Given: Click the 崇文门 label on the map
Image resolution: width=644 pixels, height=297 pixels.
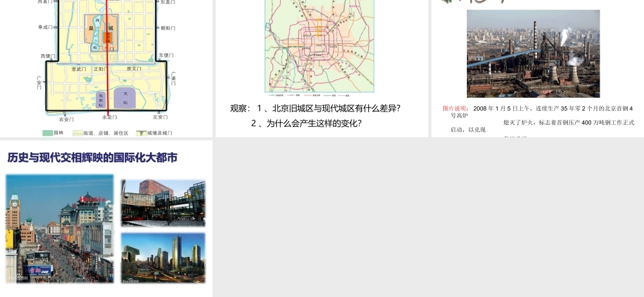Looking at the screenshot, I should [134, 68].
